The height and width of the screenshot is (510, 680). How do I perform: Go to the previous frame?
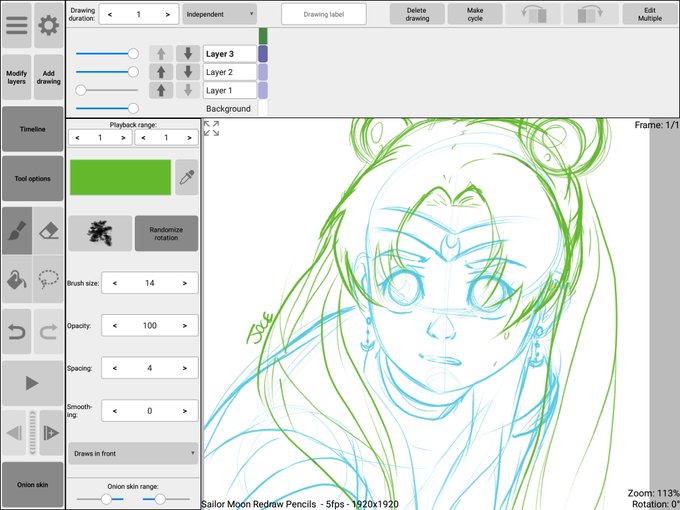point(14,433)
